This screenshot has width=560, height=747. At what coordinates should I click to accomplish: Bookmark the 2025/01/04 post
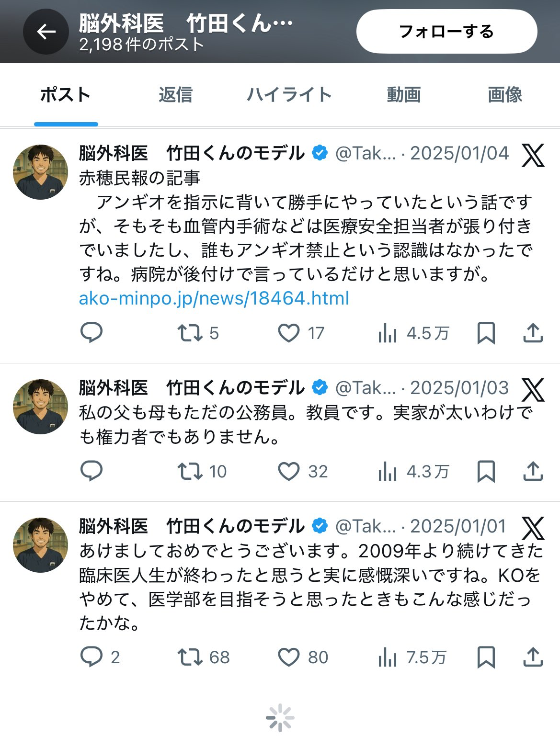486,333
